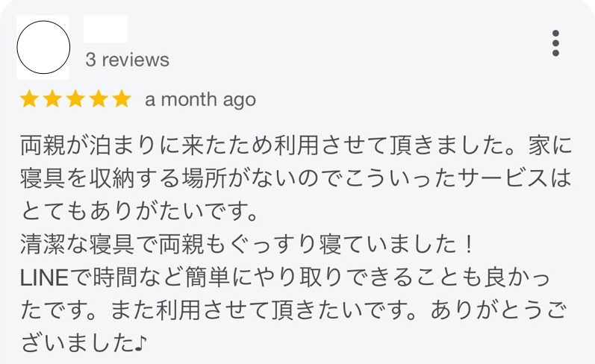Click the first gold rating star
Screen dimensions: 595x364
pos(30,99)
